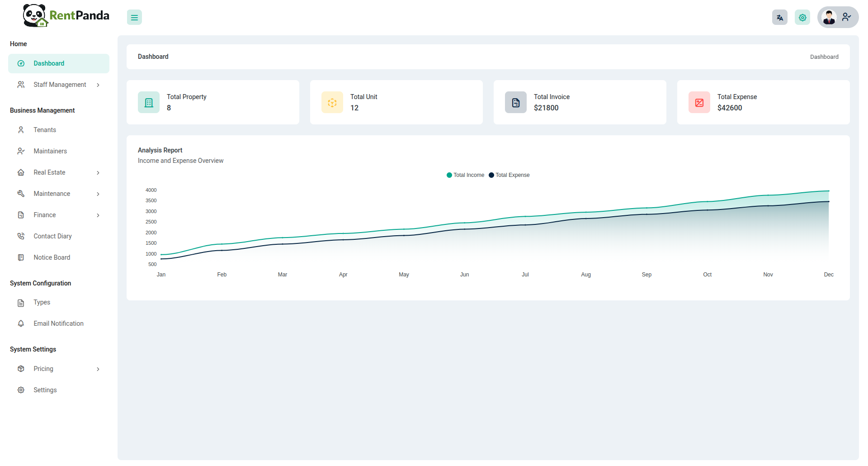Click the teal settings gear icon in header
The image size is (868, 466).
point(802,18)
